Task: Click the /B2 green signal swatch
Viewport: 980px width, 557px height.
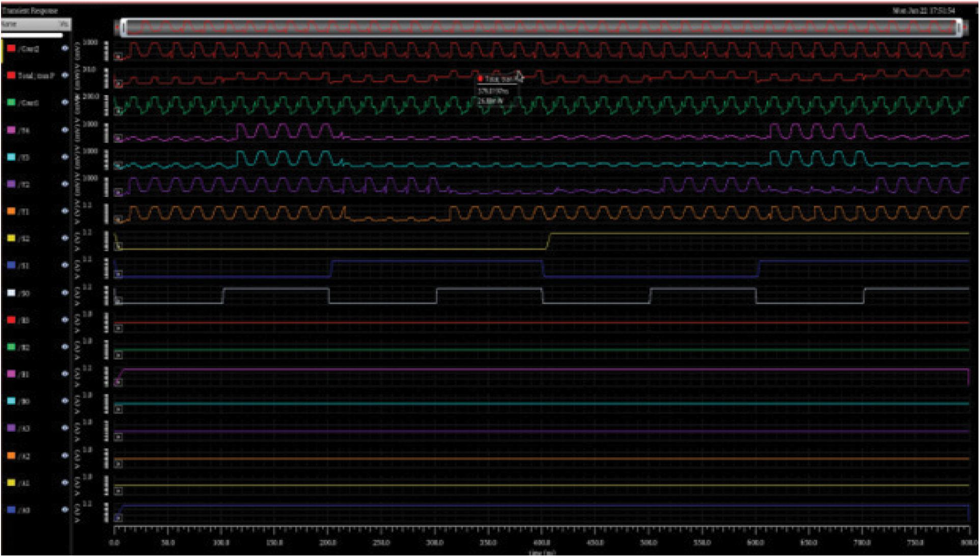Action: [11, 347]
